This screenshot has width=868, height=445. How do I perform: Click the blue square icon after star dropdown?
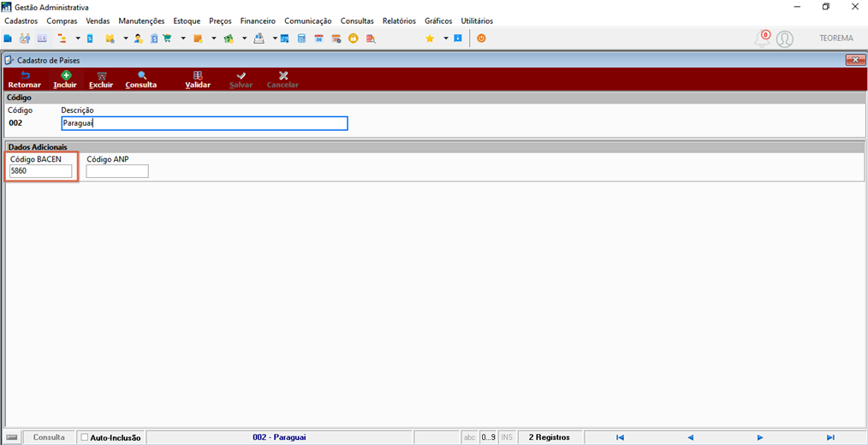tap(458, 39)
